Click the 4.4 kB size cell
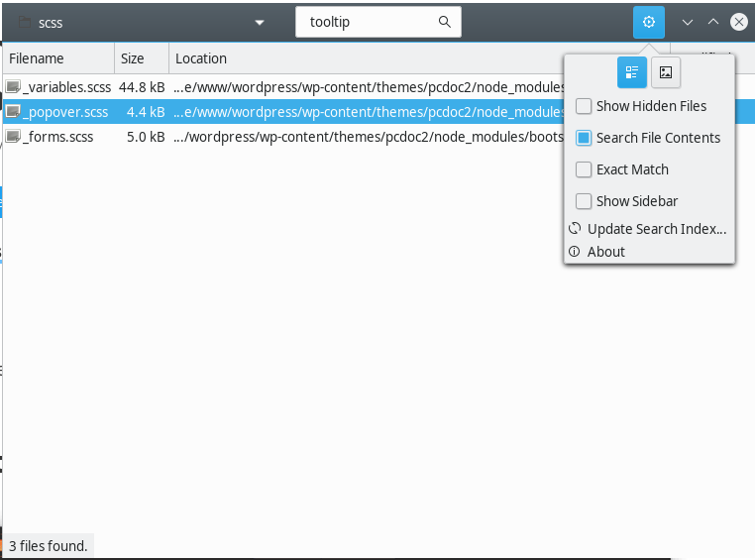 pos(146,112)
